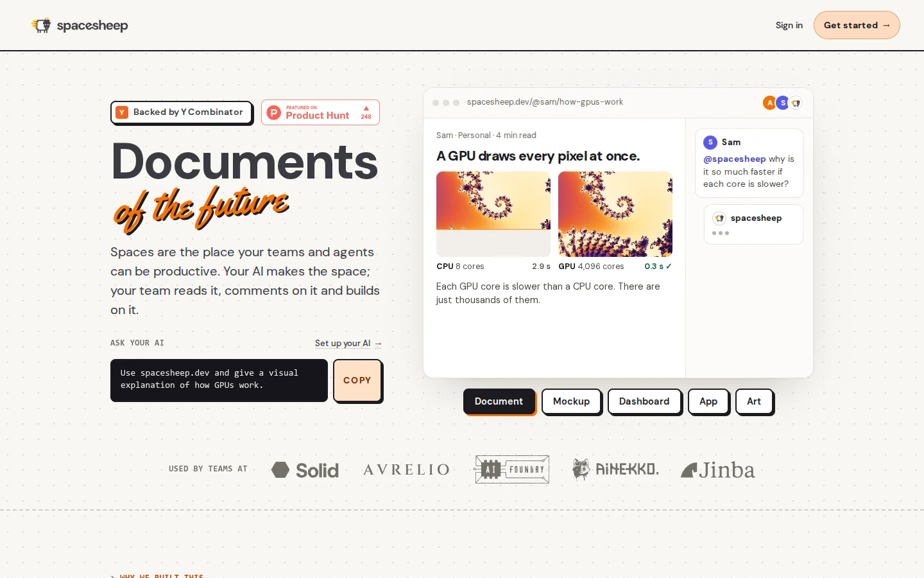Click the '@spacesheep' mention in Sam's comment
924x578 pixels.
[x=735, y=159]
